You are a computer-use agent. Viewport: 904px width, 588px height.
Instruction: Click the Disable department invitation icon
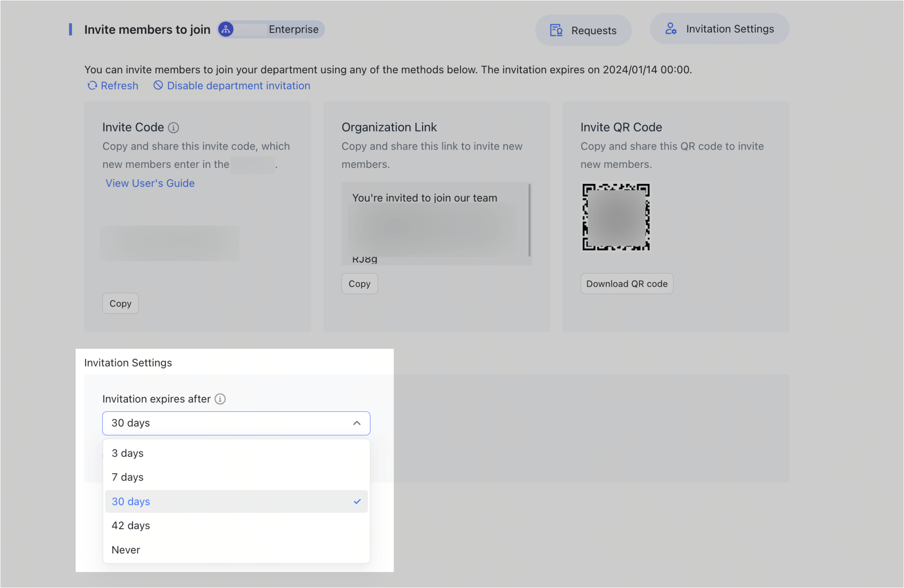pyautogui.click(x=158, y=85)
